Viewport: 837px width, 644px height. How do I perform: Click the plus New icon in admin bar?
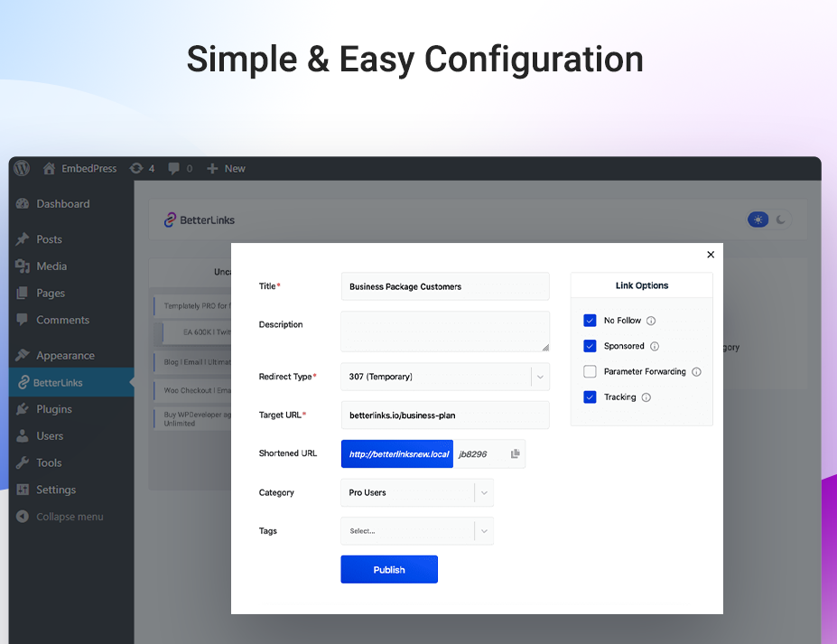pos(212,169)
